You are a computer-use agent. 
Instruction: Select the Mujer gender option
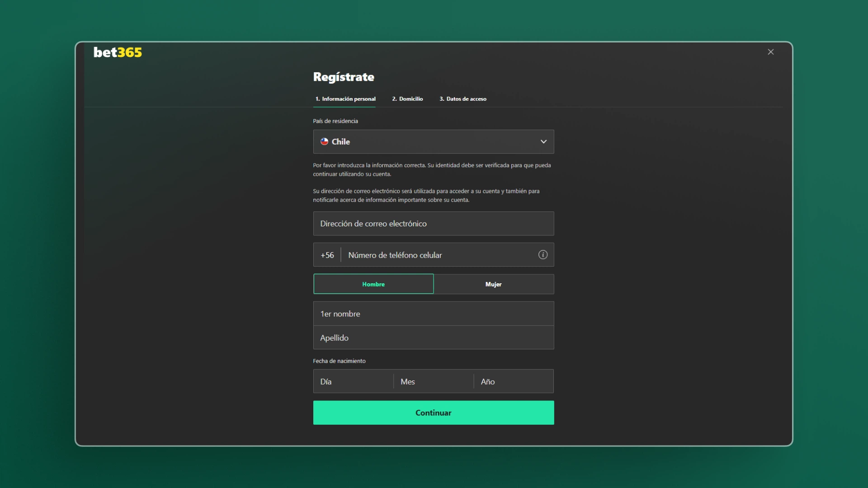tap(494, 284)
